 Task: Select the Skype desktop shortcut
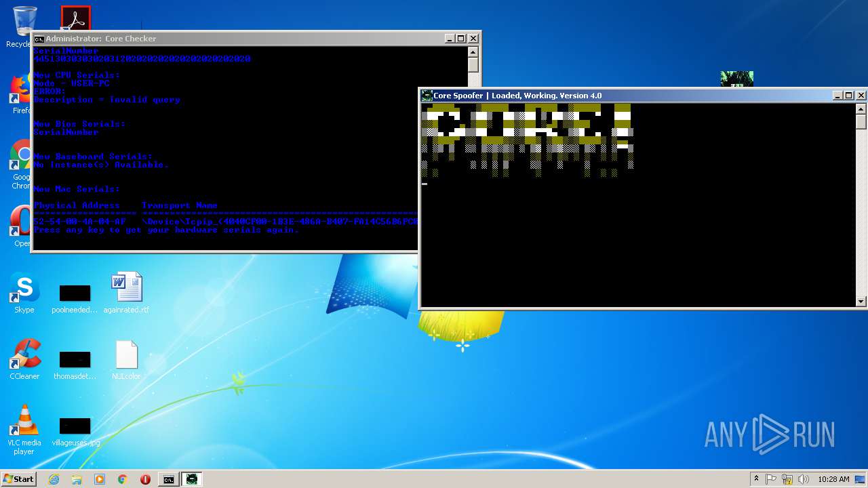point(24,293)
